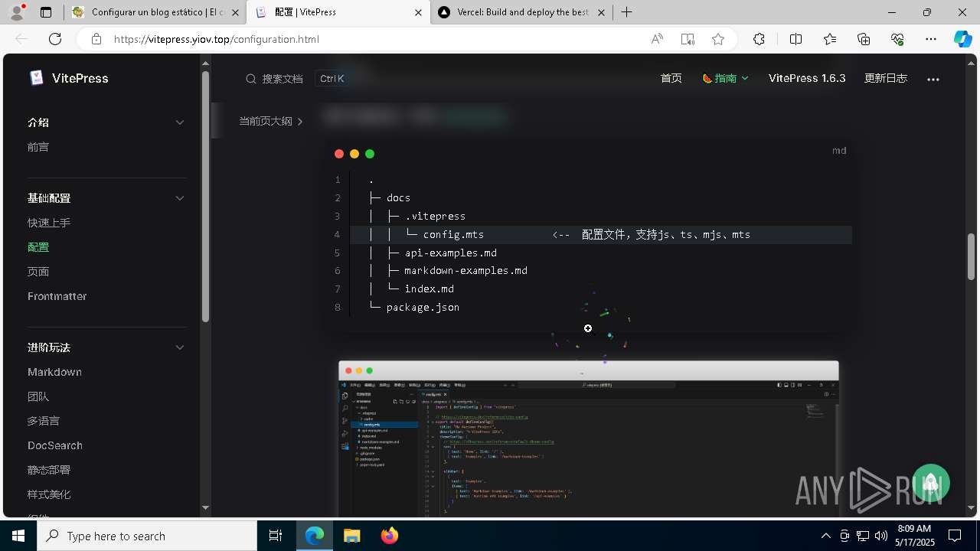This screenshot has width=980, height=551.
Task: Open the three-dot extra menu in navbar
Action: pyautogui.click(x=933, y=79)
